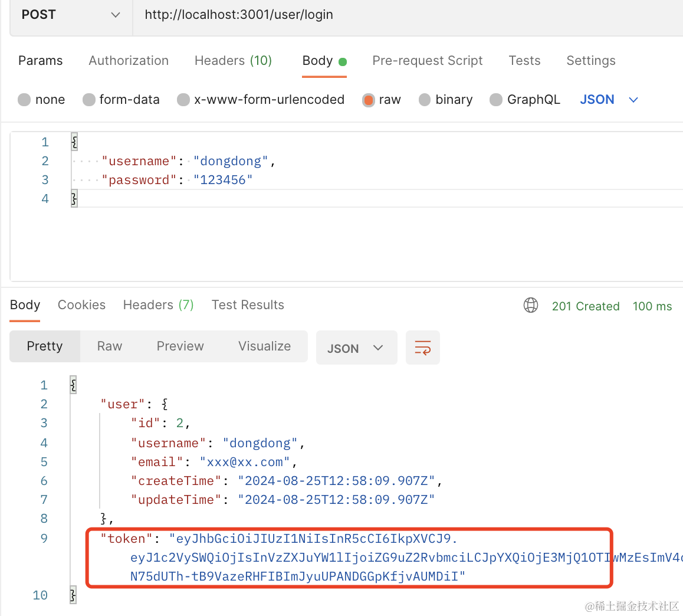Select the binary body option
The image size is (683, 616).
tap(425, 100)
